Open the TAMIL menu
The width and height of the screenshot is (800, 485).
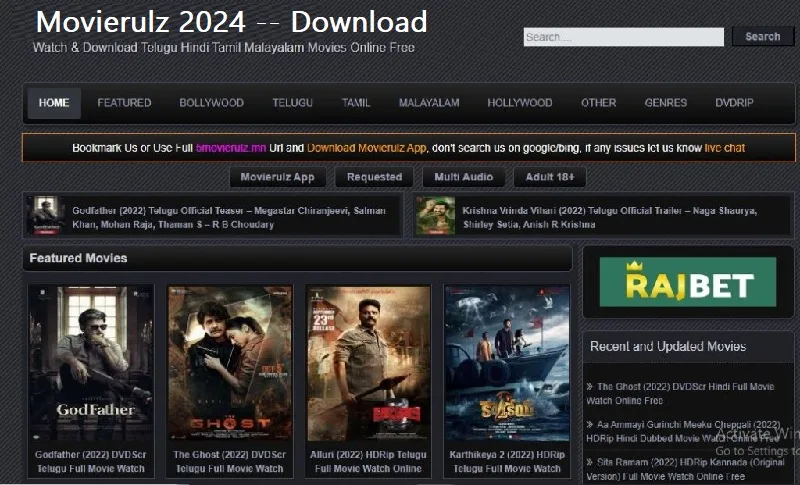click(356, 103)
